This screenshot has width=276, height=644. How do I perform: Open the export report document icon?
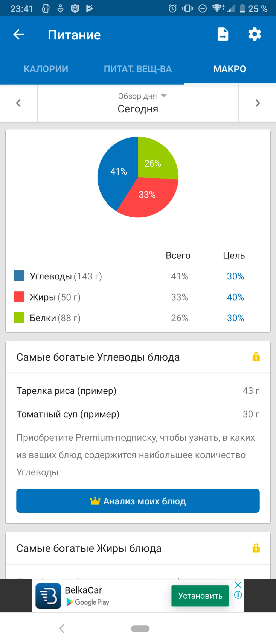[223, 35]
